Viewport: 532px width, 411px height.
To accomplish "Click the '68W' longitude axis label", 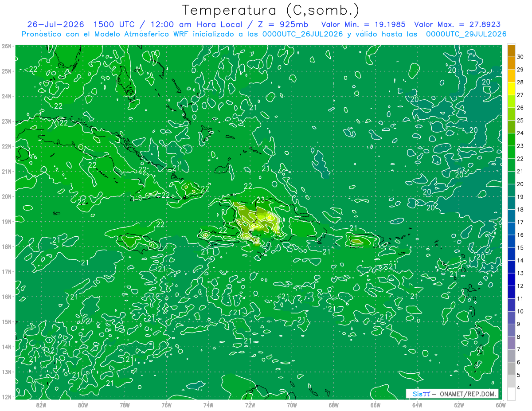I will (334, 404).
